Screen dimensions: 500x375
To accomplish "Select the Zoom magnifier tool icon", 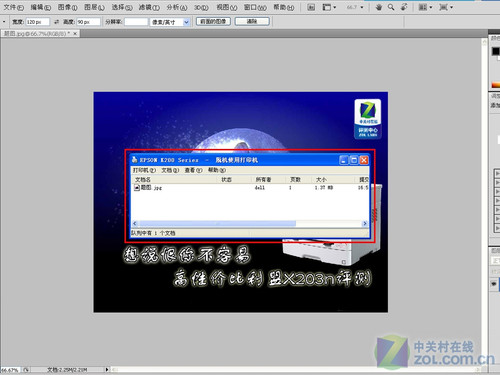I will click(x=391, y=7).
